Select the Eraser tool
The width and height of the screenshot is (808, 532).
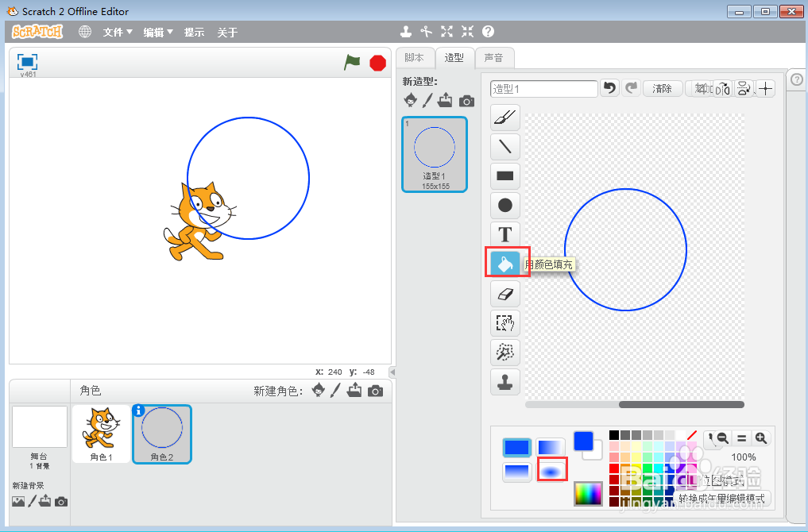pyautogui.click(x=505, y=294)
